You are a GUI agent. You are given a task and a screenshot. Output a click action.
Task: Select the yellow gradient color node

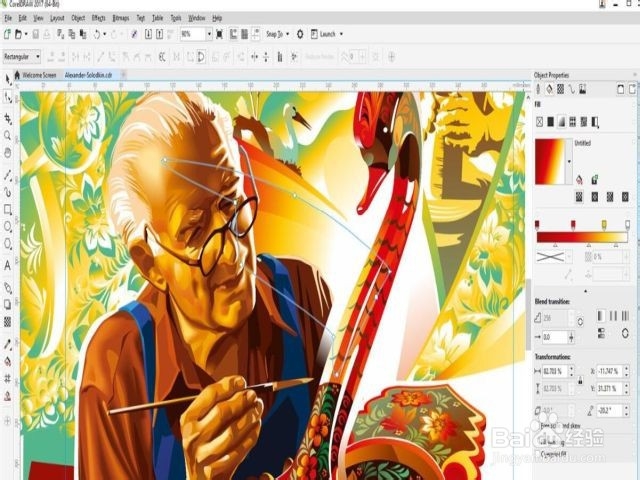tap(604, 224)
